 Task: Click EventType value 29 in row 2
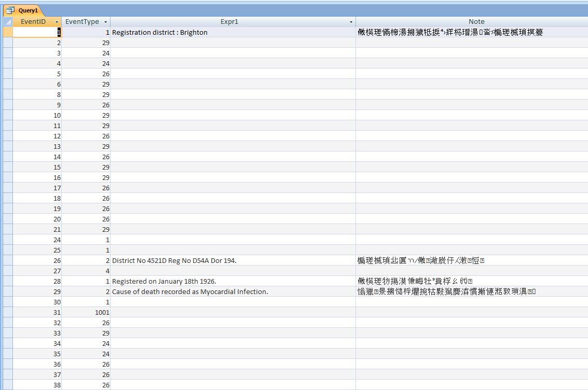(86, 43)
